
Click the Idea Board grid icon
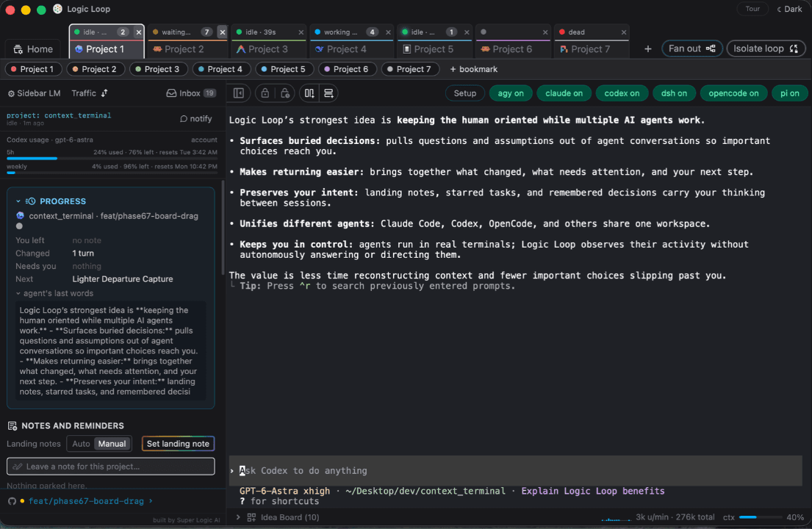[251, 517]
